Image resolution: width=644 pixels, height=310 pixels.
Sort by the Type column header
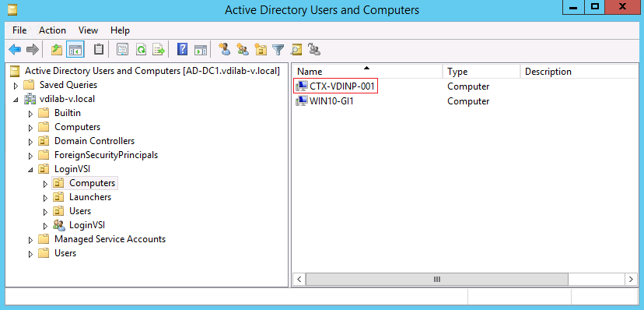pyautogui.click(x=481, y=71)
